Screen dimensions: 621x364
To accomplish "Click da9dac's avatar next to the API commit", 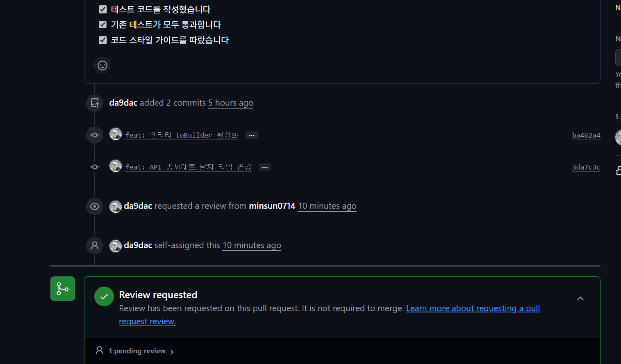I will (x=115, y=166).
